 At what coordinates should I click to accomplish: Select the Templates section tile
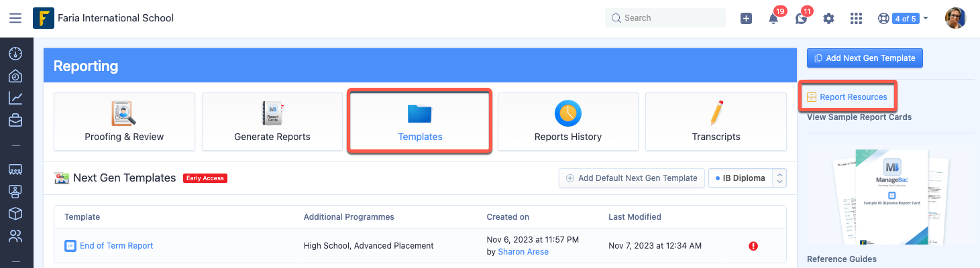pos(420,121)
